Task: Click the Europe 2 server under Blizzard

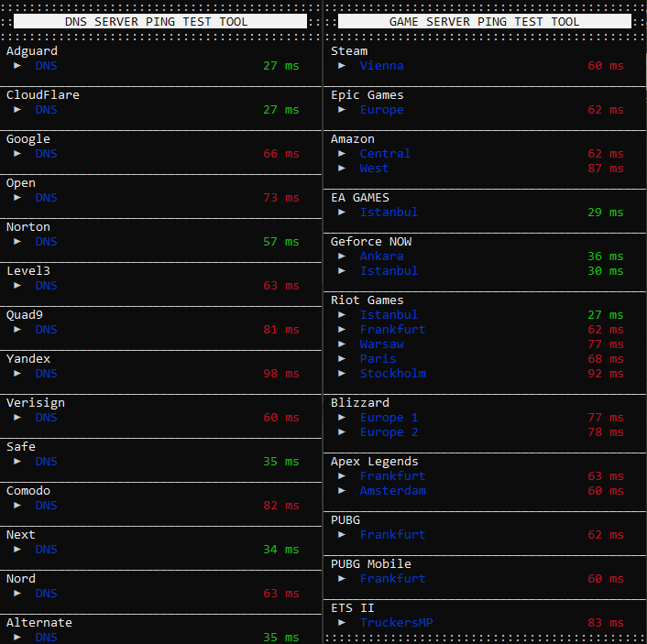Action: point(389,432)
